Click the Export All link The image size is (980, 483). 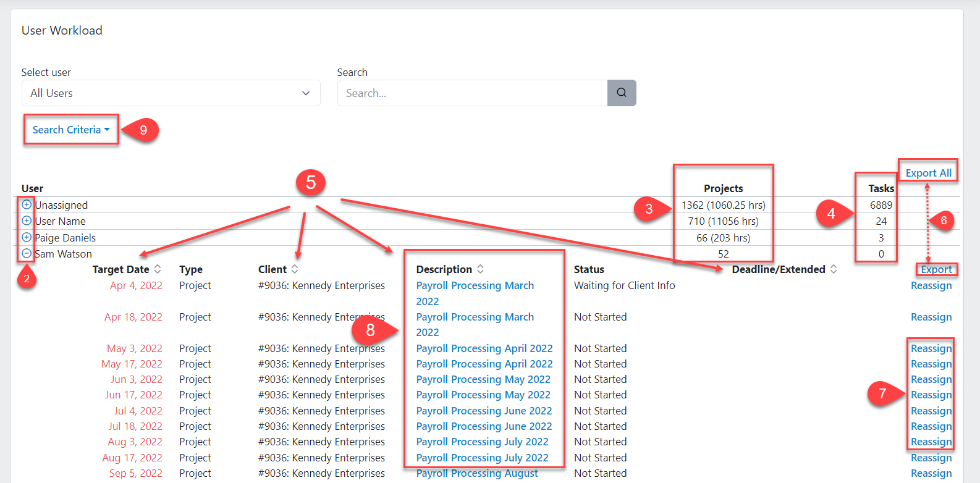pyautogui.click(x=928, y=173)
